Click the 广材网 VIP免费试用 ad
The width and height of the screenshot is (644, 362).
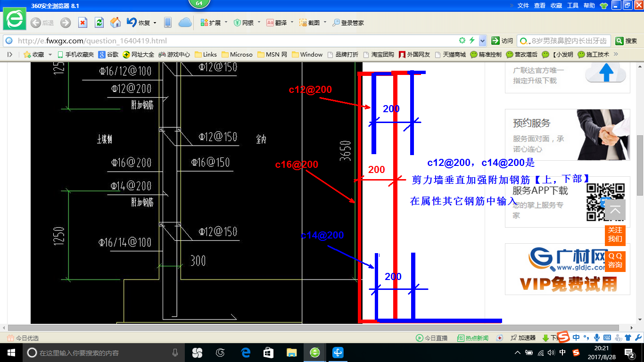pos(568,269)
